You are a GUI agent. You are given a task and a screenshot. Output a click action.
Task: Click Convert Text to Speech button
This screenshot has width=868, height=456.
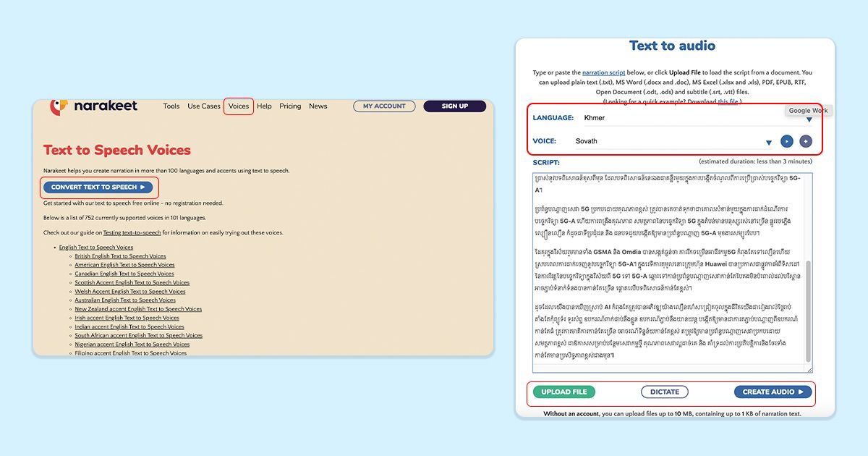click(x=98, y=187)
